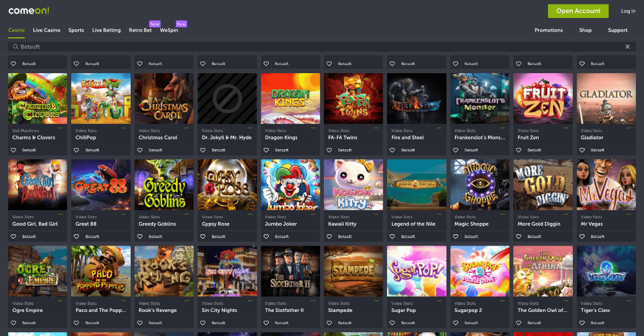Viewport: 644px width, 336px height.
Task: Toggle favorite heart under Fruit Zen
Action: point(519,150)
